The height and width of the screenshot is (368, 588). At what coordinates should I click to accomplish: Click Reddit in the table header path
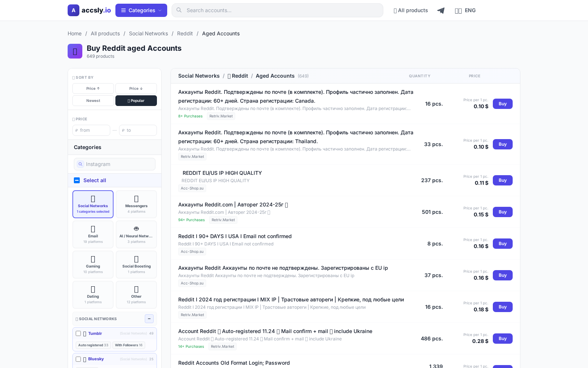pos(238,76)
